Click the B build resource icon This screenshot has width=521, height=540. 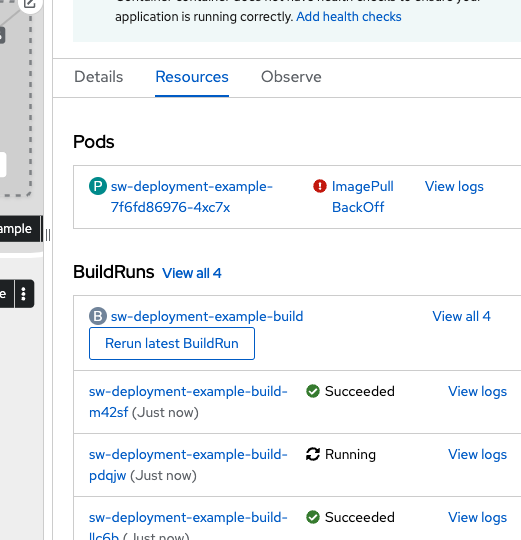click(98, 316)
